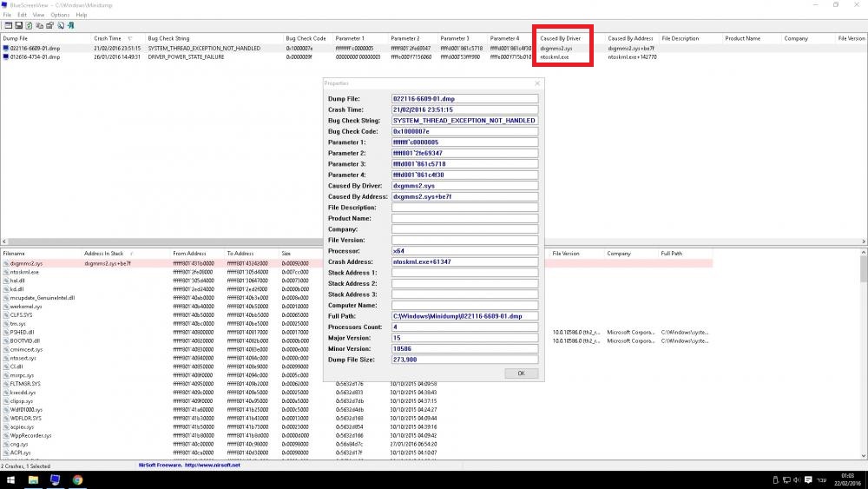The width and height of the screenshot is (868, 489).
Task: Open the View menu
Action: [38, 15]
